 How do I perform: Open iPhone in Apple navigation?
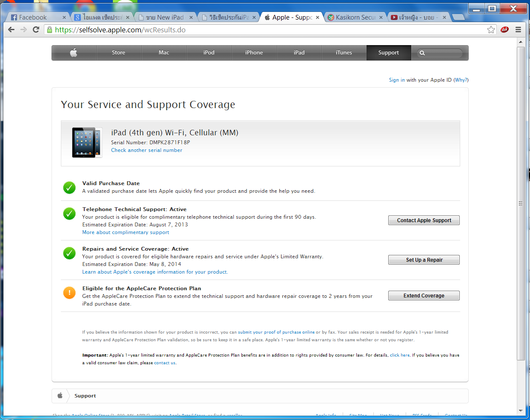click(254, 53)
